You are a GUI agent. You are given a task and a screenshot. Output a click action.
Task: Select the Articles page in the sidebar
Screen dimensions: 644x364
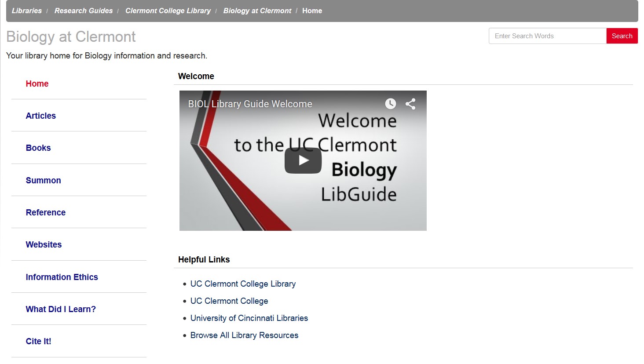click(40, 116)
